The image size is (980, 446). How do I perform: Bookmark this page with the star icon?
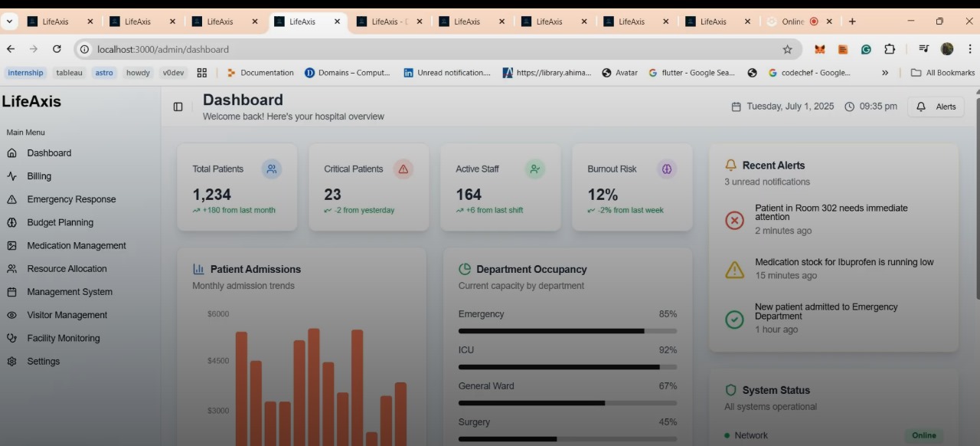(787, 49)
